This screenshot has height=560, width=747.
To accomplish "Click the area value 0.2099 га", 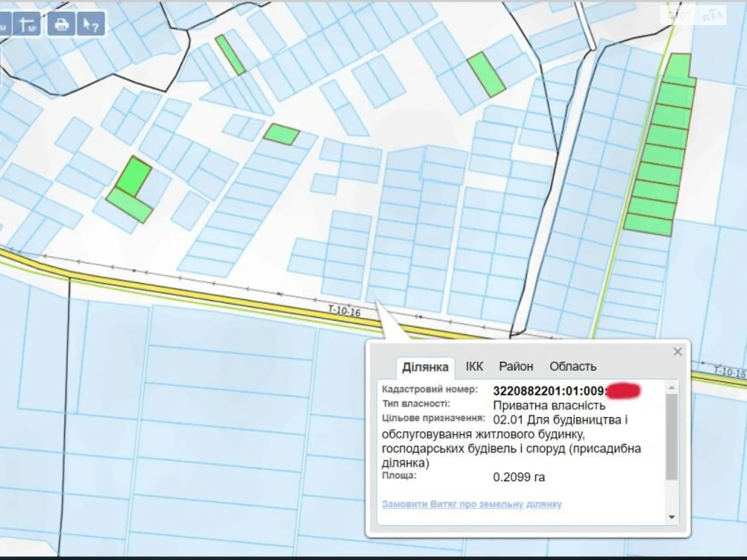I will [519, 477].
